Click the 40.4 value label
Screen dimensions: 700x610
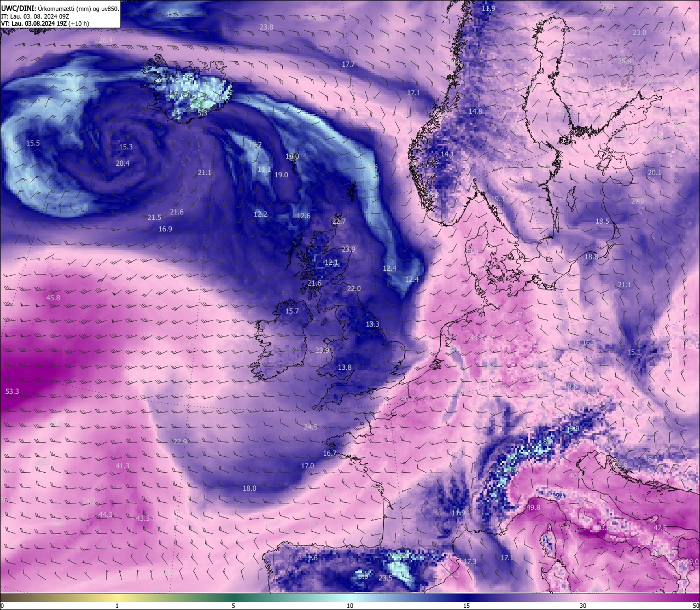pos(576,475)
